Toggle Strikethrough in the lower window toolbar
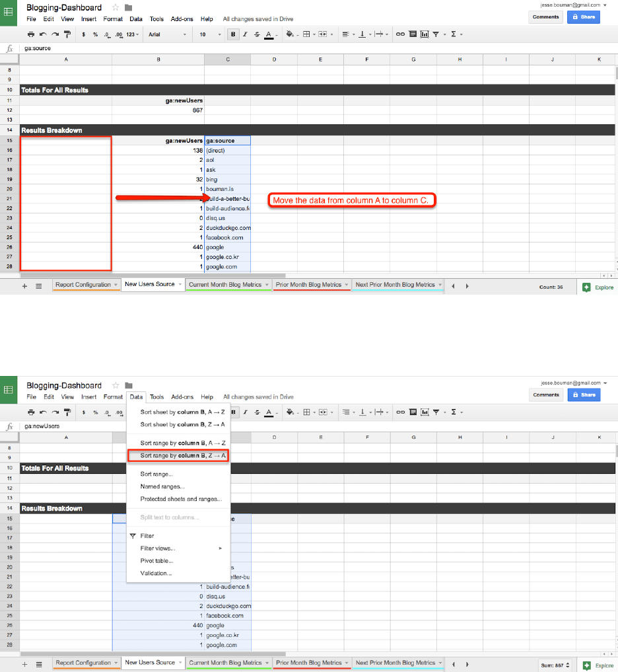 click(x=257, y=412)
